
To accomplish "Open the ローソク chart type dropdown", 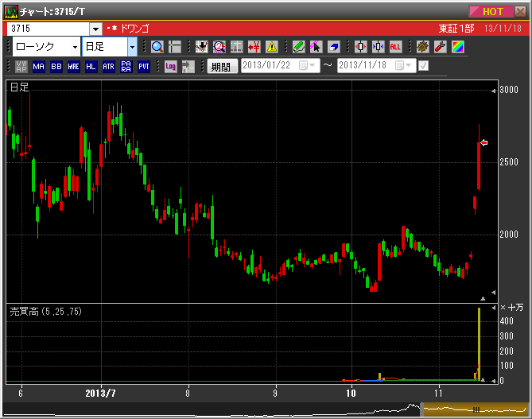I will tap(75, 47).
